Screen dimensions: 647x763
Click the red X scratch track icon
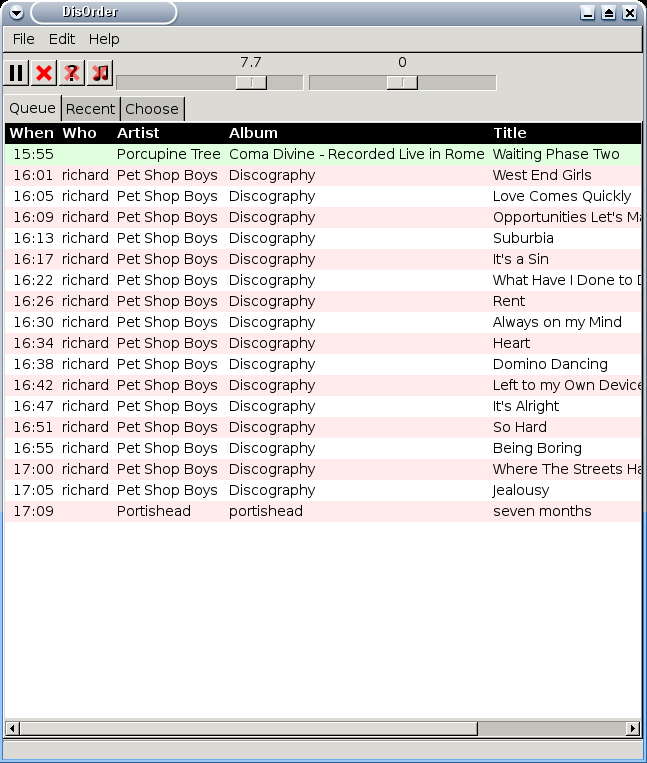tap(44, 73)
